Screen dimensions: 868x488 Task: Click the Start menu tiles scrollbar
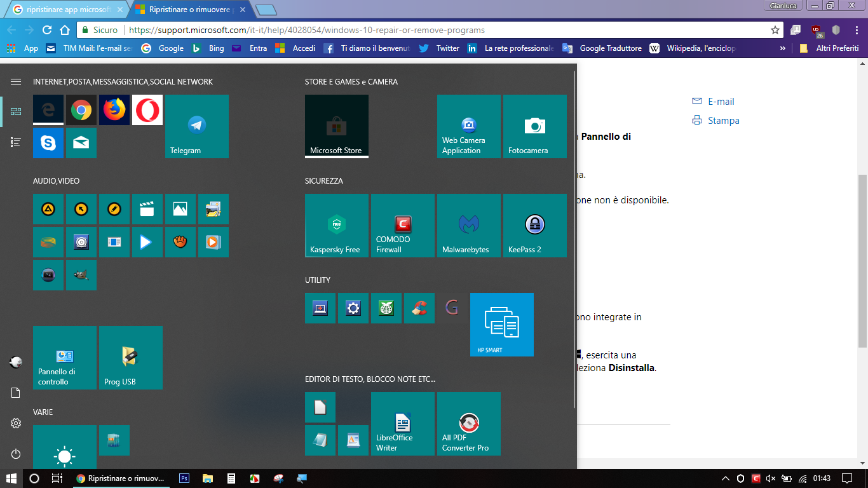[x=574, y=238]
